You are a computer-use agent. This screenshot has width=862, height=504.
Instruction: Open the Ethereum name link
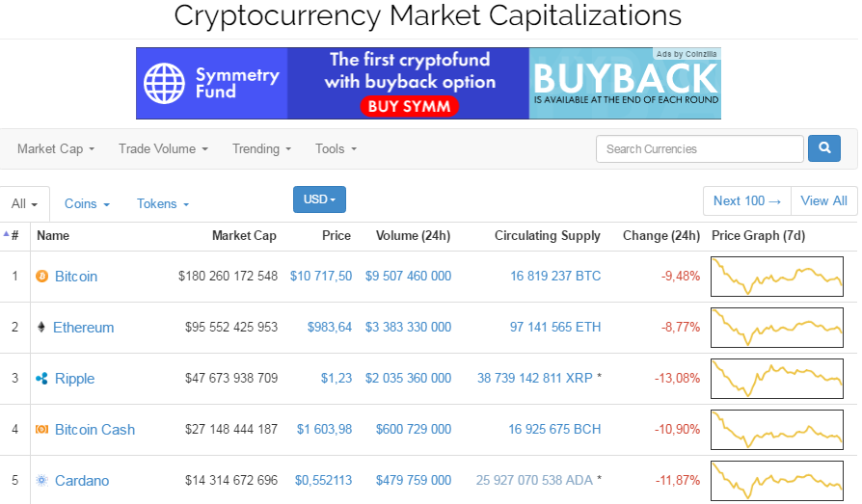(83, 328)
